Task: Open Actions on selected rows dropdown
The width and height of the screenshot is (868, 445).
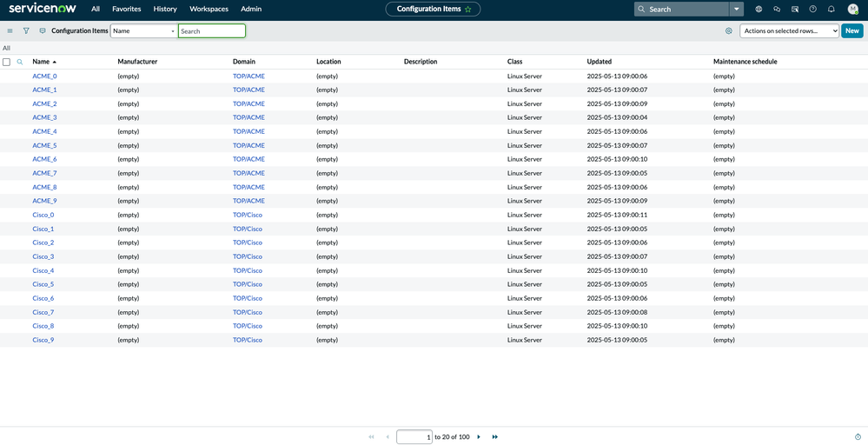Action: [x=790, y=31]
